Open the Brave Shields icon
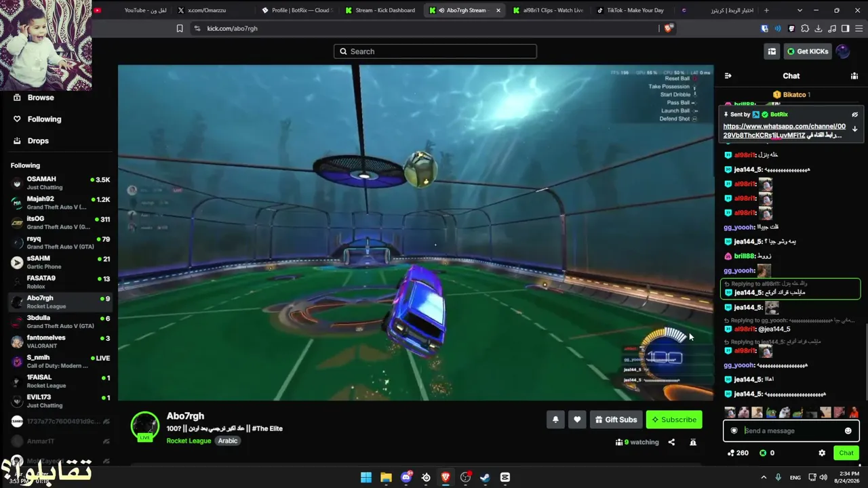This screenshot has height=488, width=868. coord(669,28)
